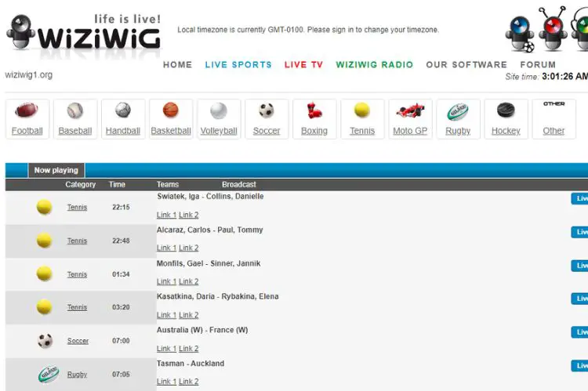Open Link 2 for Tasman - Auckland
Viewport: 588px width, 391px height.
[x=189, y=382]
